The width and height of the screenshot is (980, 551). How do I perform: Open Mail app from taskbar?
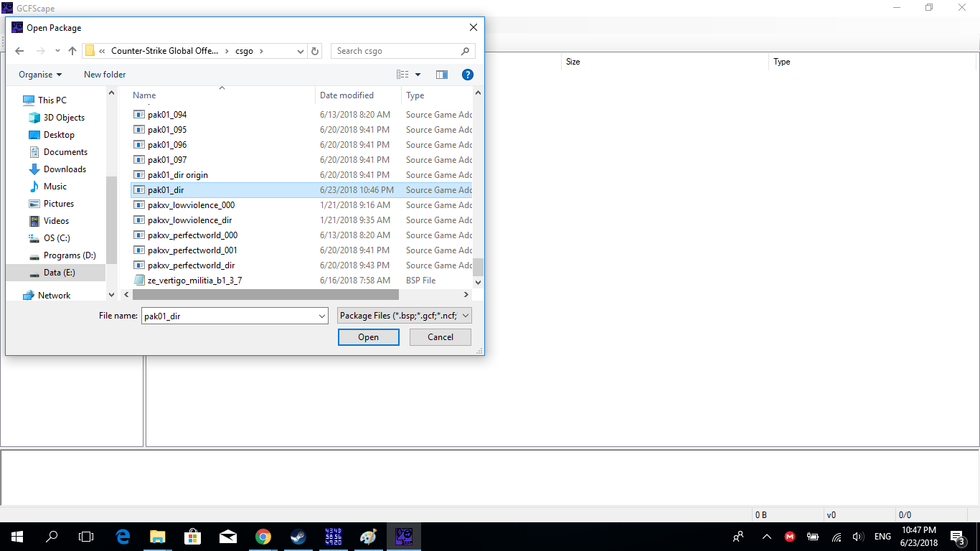pos(228,537)
